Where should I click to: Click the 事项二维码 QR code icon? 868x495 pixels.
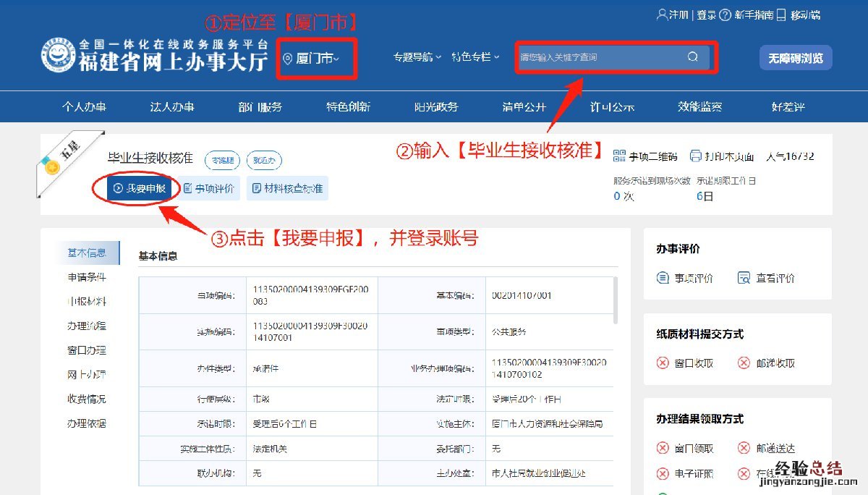click(x=618, y=156)
